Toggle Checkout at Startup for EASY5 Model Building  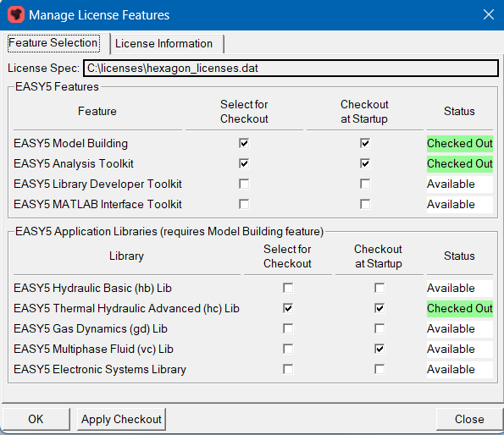(x=365, y=143)
